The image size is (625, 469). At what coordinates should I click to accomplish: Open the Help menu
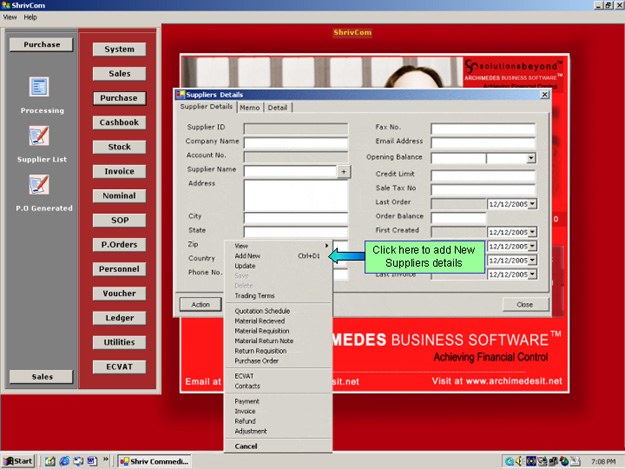[30, 18]
